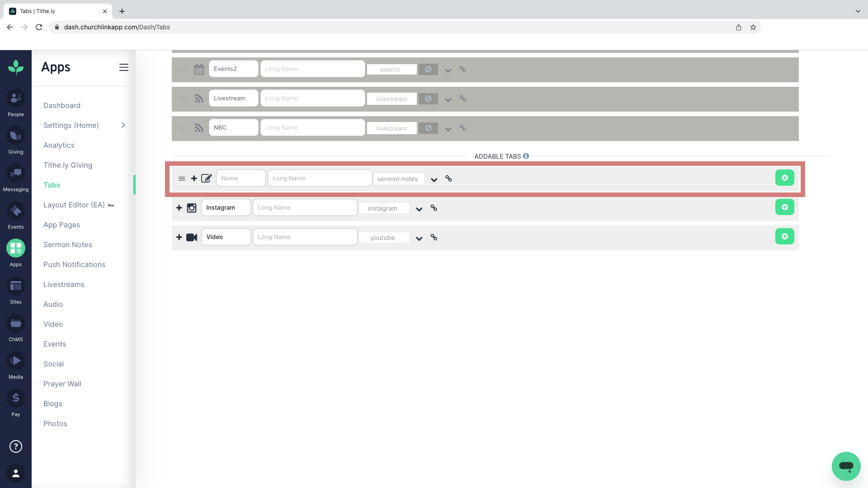Bookmark this page with the star icon
The width and height of the screenshot is (868, 488).
click(x=753, y=27)
